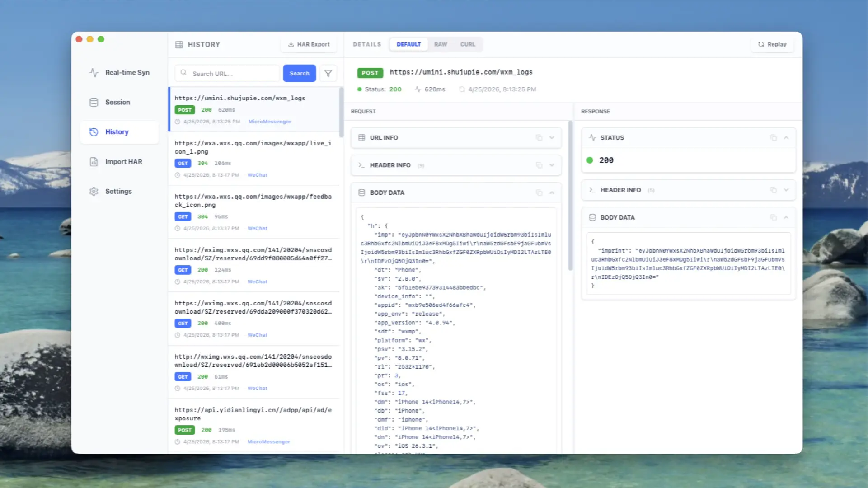Click the Search URL input field
The width and height of the screenshot is (868, 488).
(x=227, y=73)
